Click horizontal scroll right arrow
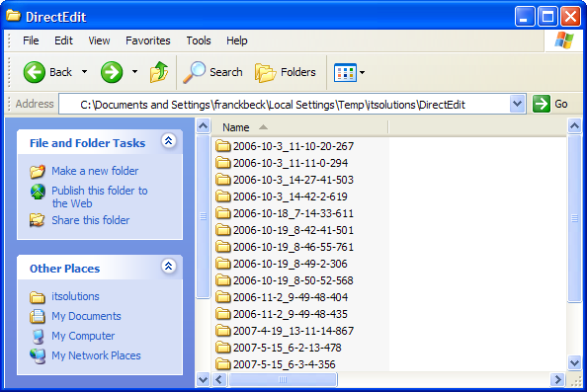This screenshot has height=392, width=587. tap(557, 379)
